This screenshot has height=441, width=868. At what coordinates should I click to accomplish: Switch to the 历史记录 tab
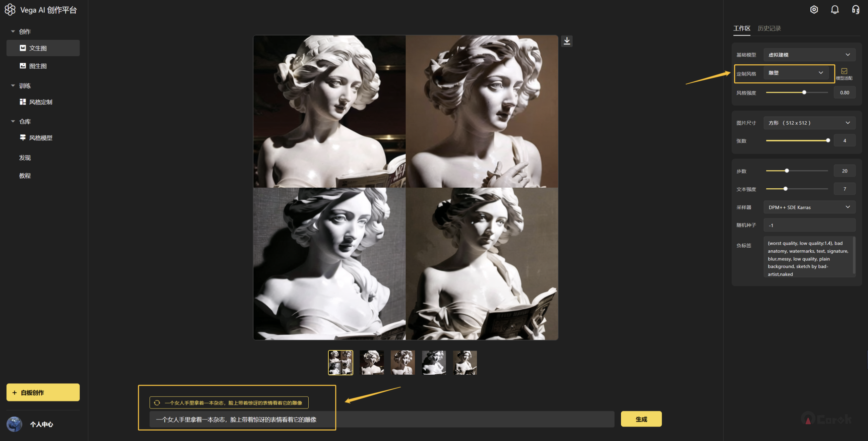coord(769,28)
